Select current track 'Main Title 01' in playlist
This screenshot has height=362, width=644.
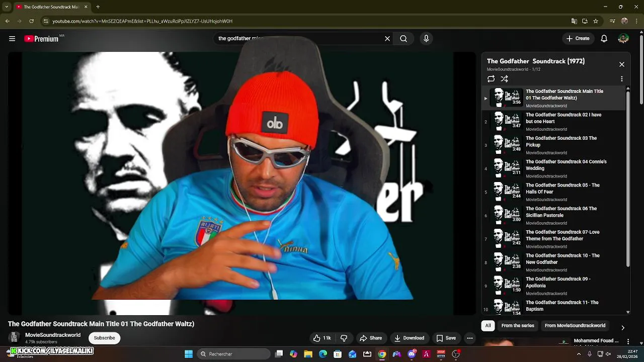pos(553,98)
